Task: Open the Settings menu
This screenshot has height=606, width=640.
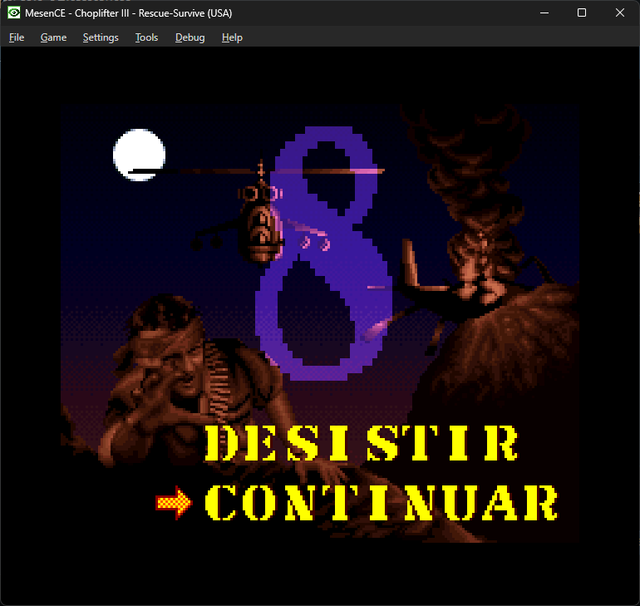Action: [x=100, y=38]
